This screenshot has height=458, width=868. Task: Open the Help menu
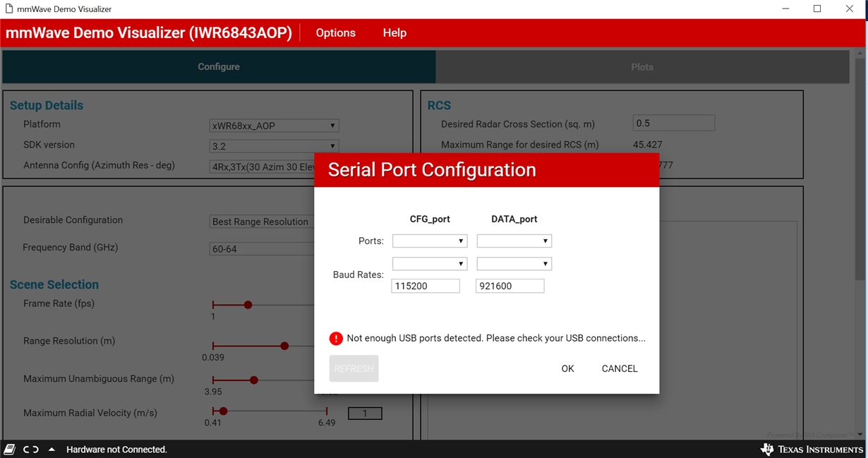pos(394,33)
